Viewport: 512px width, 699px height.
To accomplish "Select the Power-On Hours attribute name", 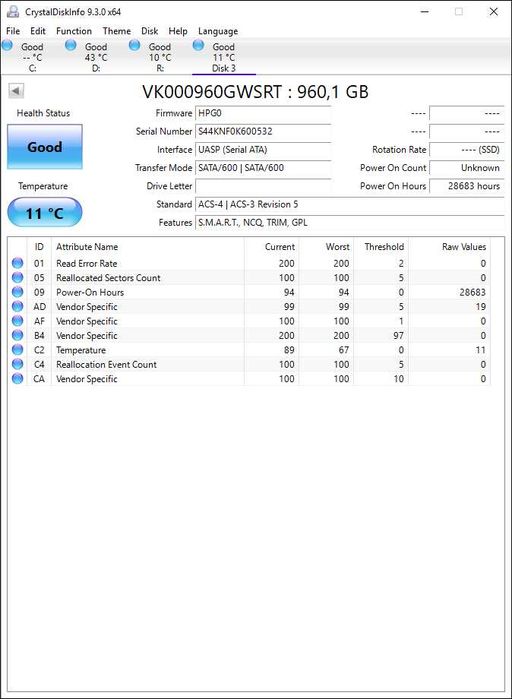I will [90, 292].
